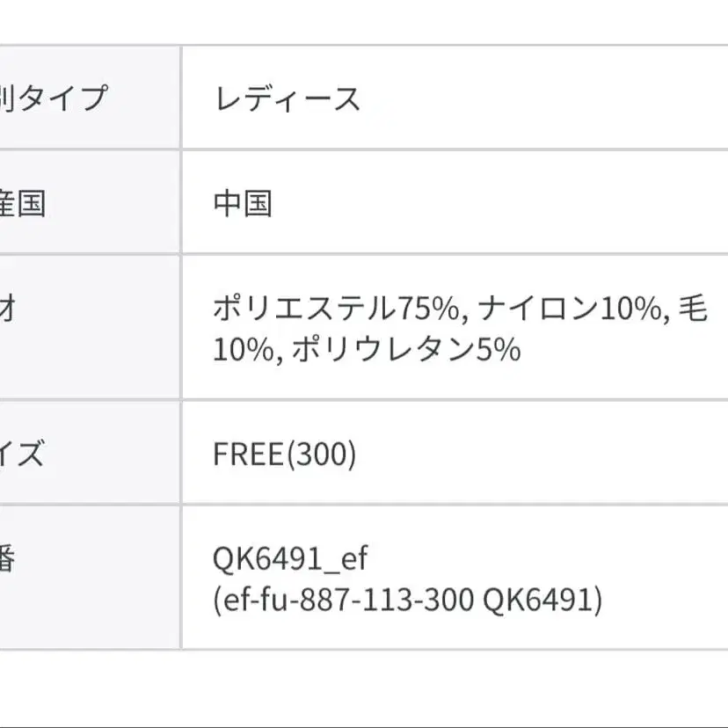Click the trailing QK6491) in parentheses
The image size is (728, 728).
[542, 601]
